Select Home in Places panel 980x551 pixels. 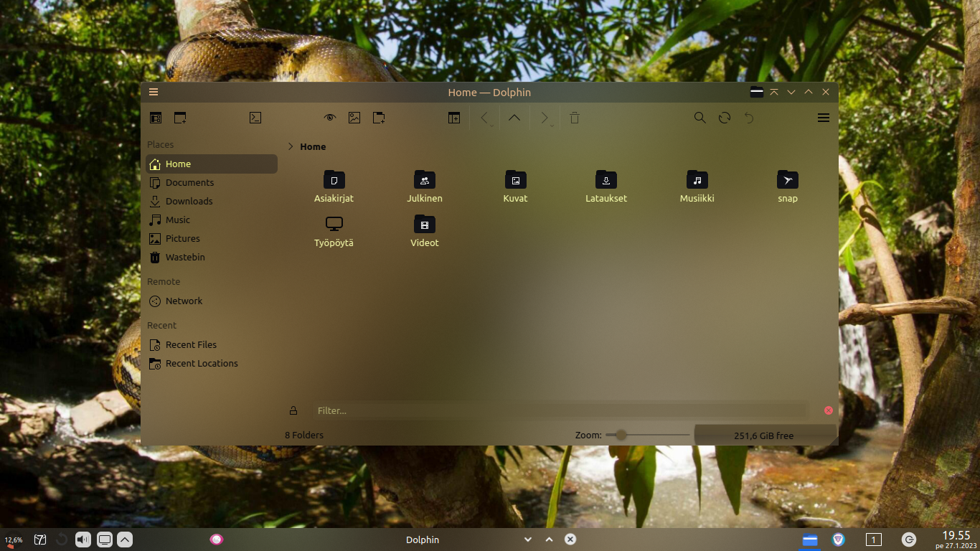[212, 164]
